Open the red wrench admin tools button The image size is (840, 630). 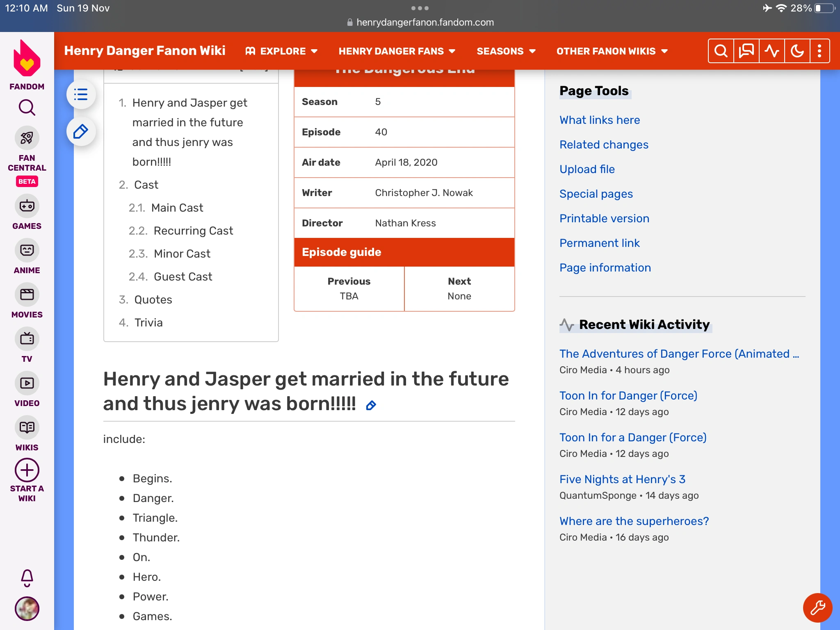(x=817, y=607)
